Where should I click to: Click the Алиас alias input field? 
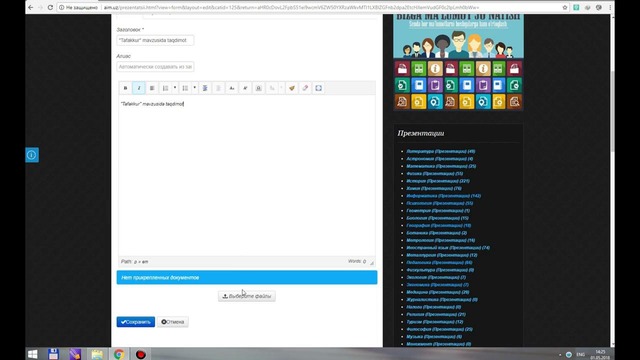155,67
